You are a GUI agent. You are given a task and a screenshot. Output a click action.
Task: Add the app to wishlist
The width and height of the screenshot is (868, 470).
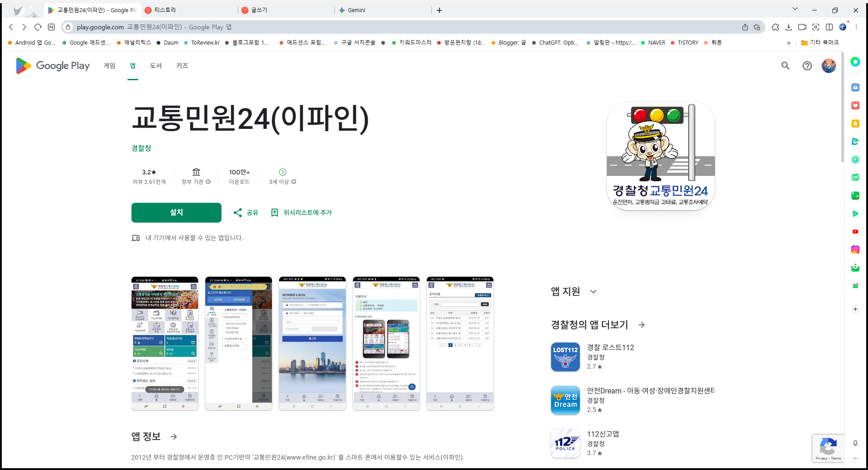[301, 212]
